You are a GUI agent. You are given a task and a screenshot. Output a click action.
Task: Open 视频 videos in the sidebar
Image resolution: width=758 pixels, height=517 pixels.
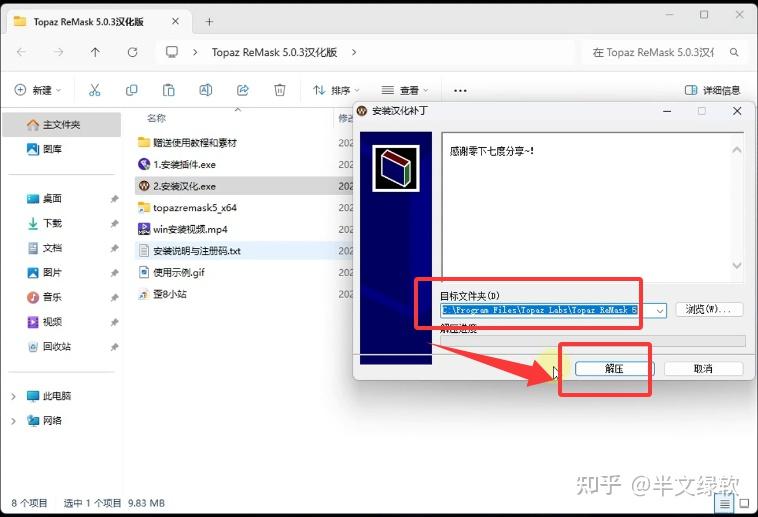(x=52, y=322)
